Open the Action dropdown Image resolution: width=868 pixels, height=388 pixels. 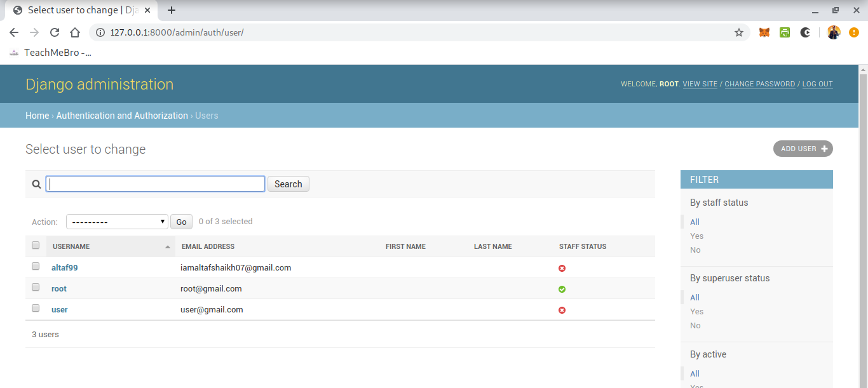(117, 222)
